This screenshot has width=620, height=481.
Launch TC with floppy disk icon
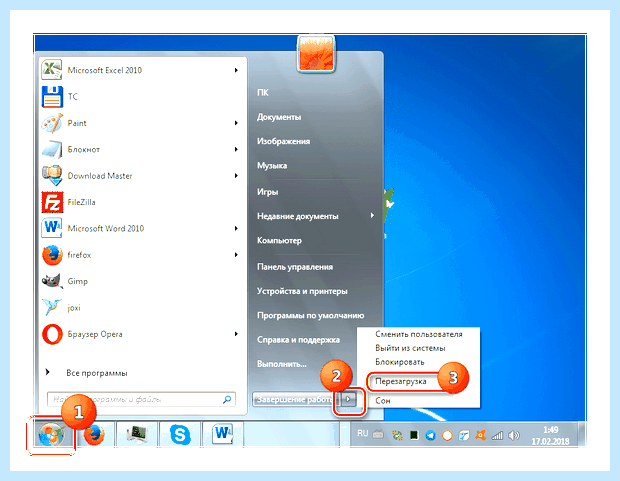click(x=52, y=97)
